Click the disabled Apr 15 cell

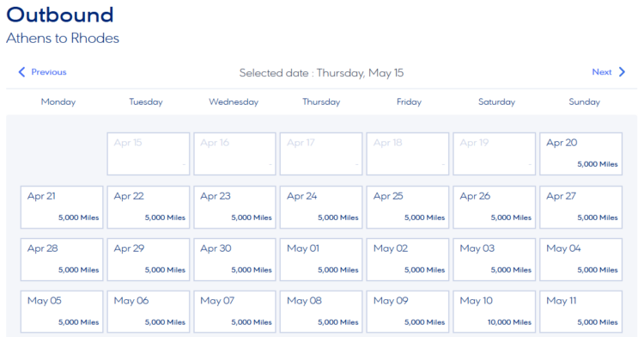(149, 154)
